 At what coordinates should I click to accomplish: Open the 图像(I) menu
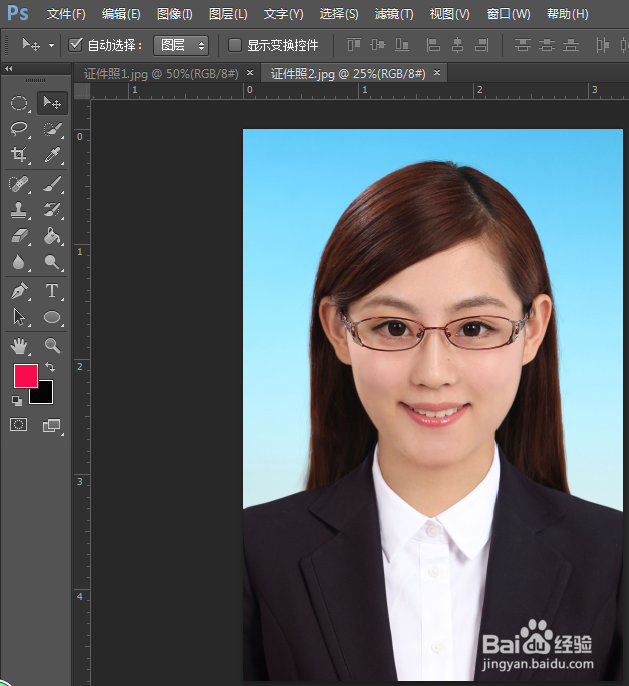pos(175,14)
